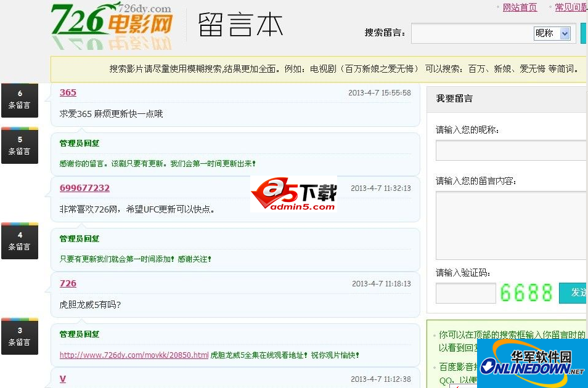Open the message from user "V"

tap(62, 379)
